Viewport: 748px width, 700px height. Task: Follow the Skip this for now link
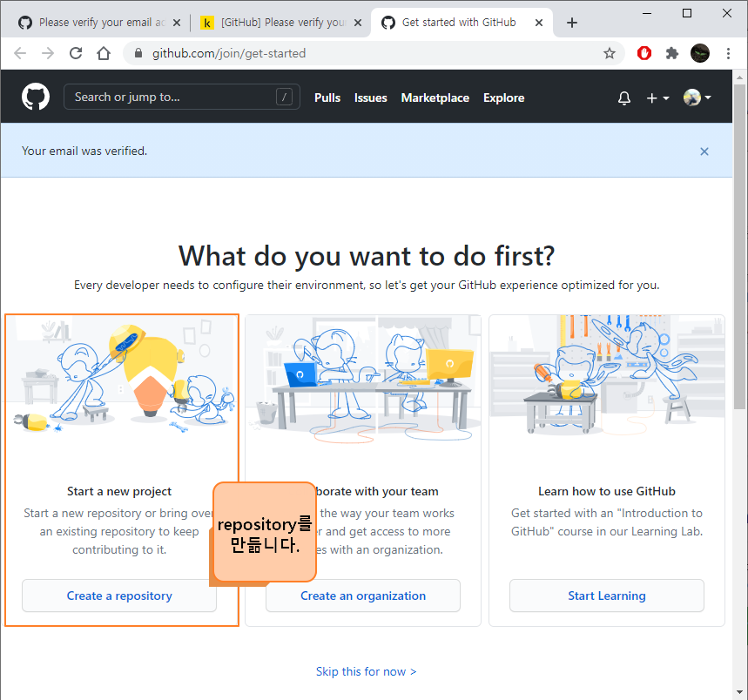pyautogui.click(x=366, y=671)
